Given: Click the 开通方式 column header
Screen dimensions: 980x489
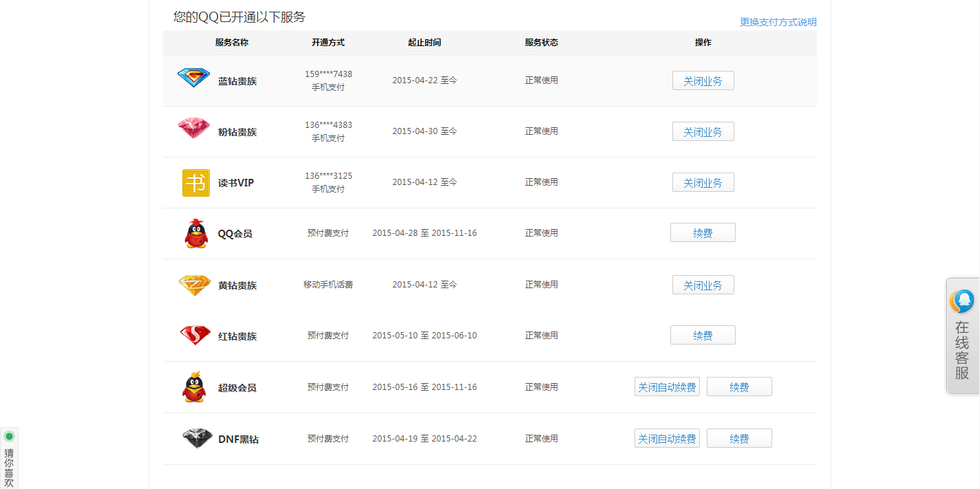Looking at the screenshot, I should pos(328,43).
